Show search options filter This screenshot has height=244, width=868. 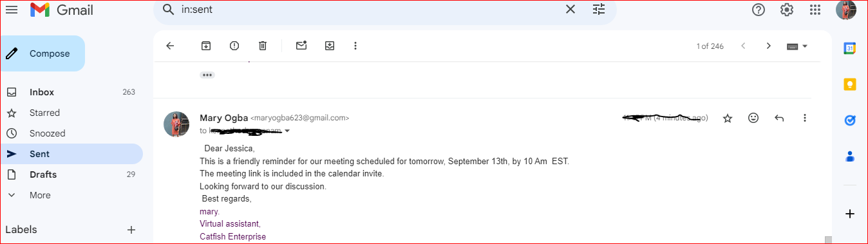click(599, 9)
